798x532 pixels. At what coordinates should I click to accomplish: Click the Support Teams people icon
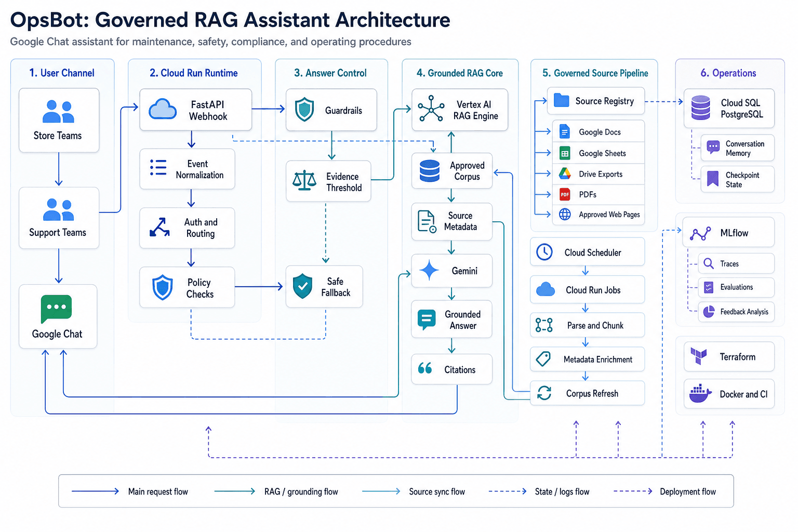tap(58, 209)
